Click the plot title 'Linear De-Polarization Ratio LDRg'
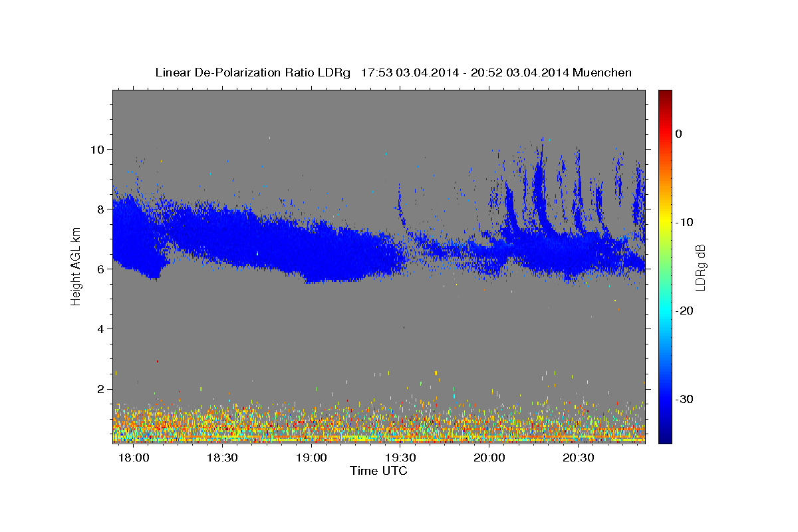 [x=252, y=72]
